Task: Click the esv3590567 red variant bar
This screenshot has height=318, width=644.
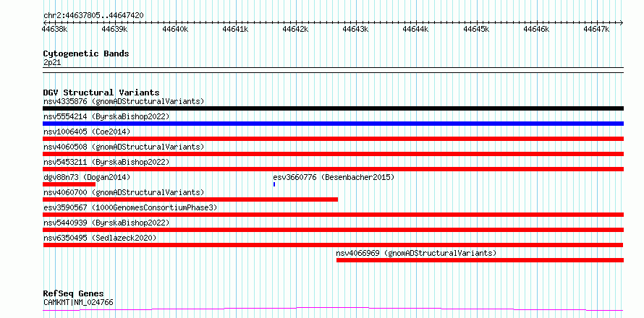Action: coord(333,215)
